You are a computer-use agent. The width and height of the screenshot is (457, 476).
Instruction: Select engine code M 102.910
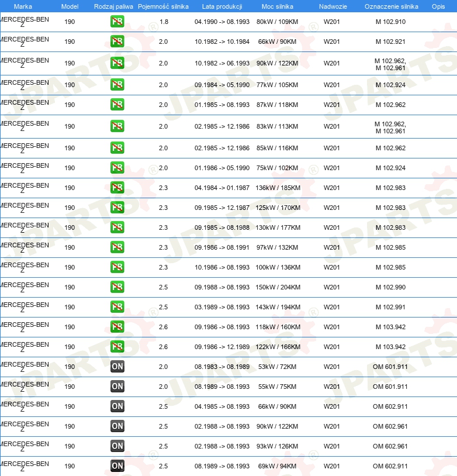[390, 22]
